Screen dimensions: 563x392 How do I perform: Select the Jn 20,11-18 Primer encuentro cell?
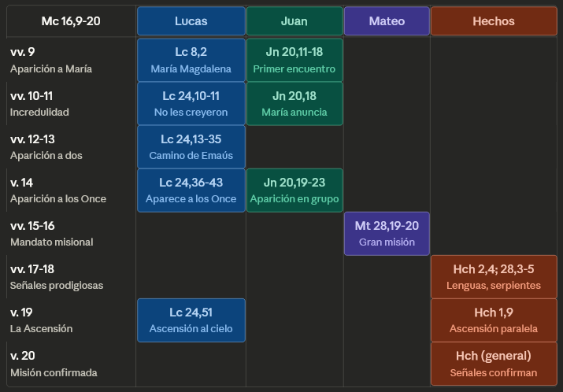click(294, 61)
